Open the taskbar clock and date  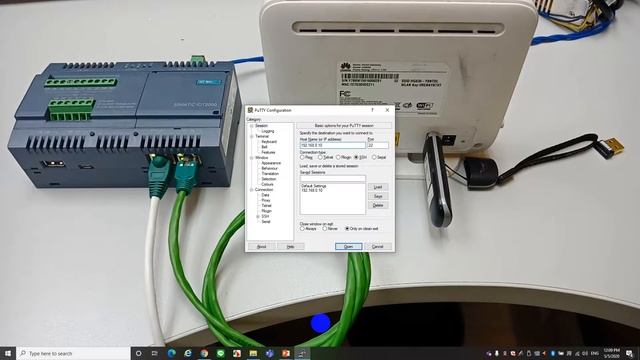coord(611,353)
